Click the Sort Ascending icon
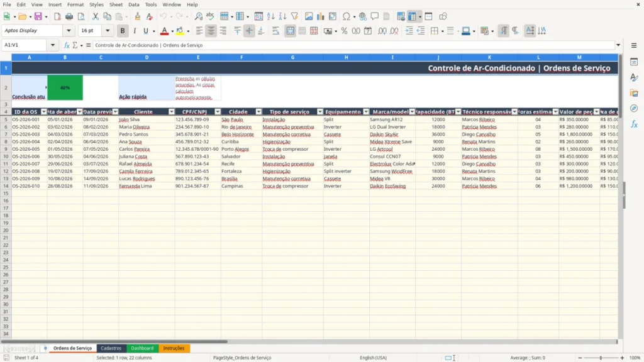The width and height of the screenshot is (644, 362). (270, 16)
